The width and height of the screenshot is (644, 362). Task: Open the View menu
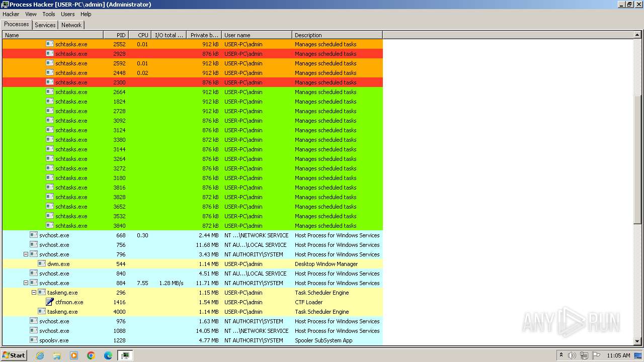pos(31,14)
